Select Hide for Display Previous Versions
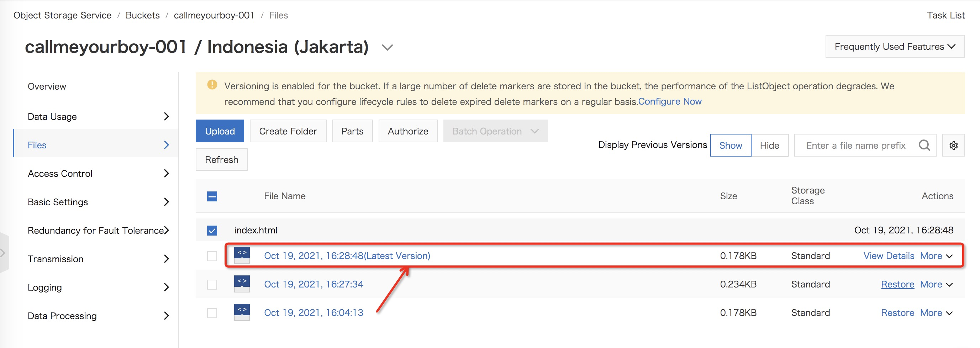Screen dimensions: 980x348 pos(769,145)
